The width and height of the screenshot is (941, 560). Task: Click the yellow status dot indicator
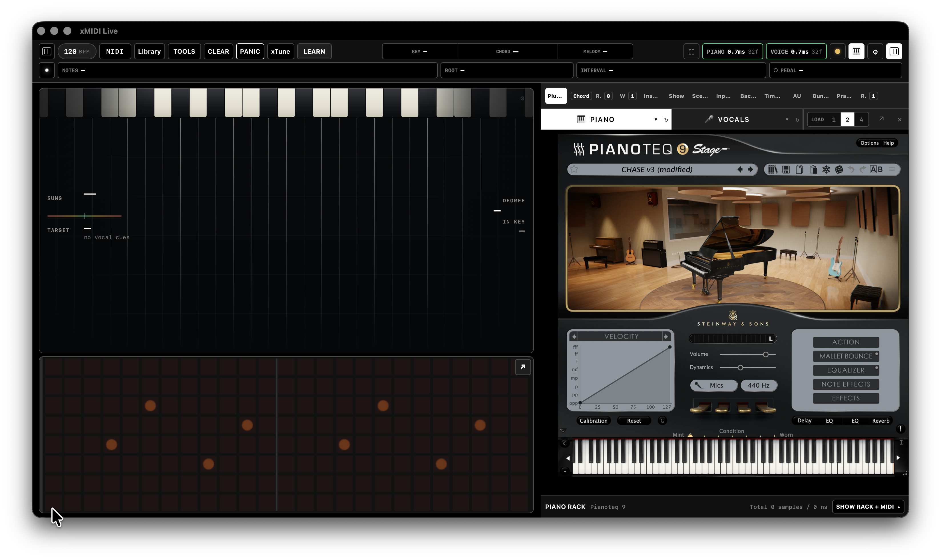pyautogui.click(x=837, y=52)
